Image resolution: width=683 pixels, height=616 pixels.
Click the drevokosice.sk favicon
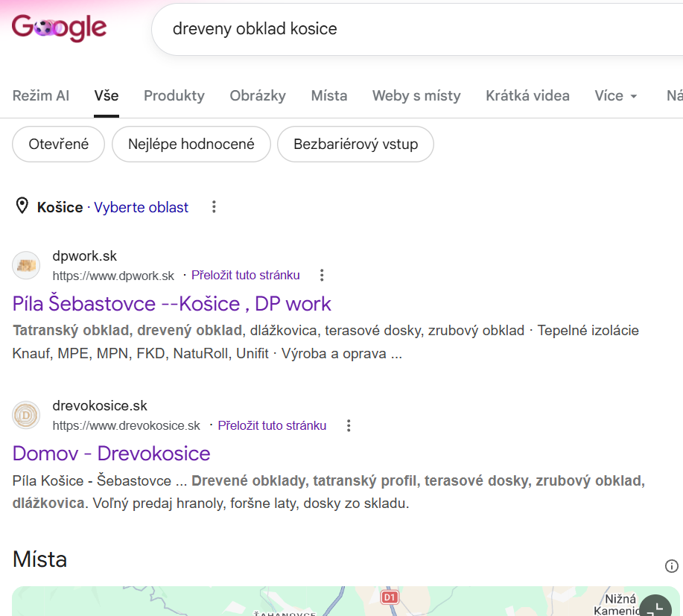pyautogui.click(x=26, y=415)
